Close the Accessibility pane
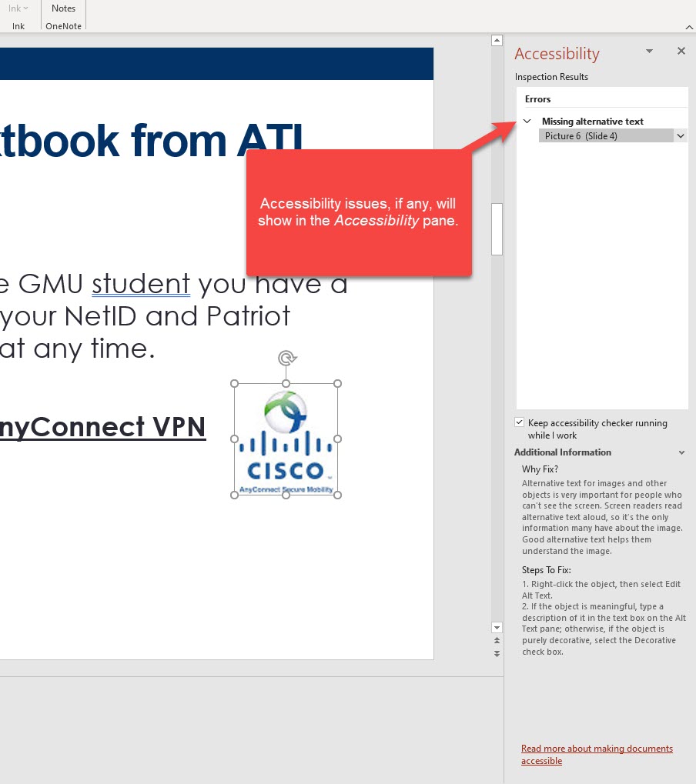The width and height of the screenshot is (696, 784). [x=681, y=51]
